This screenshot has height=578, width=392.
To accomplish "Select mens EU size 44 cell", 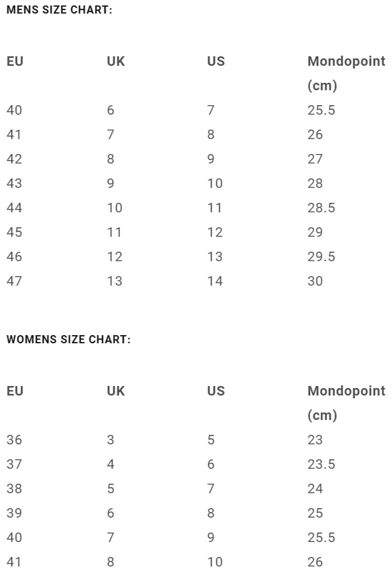I will 14,208.
